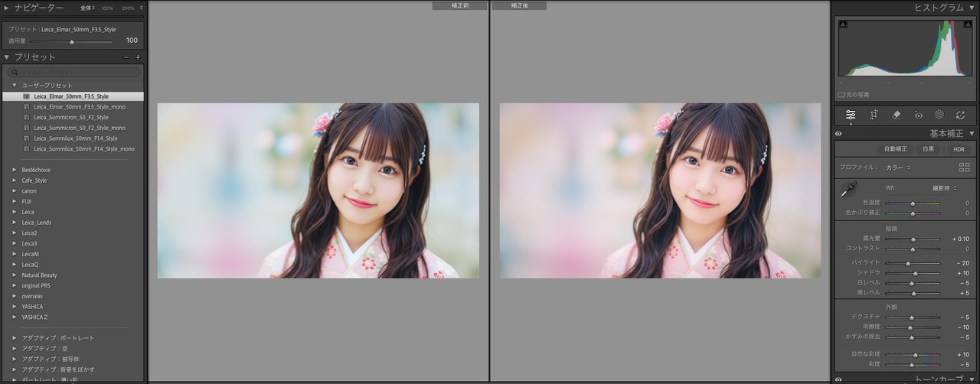Expand アダプティブ：ポートレート preset group

pyautogui.click(x=15, y=338)
